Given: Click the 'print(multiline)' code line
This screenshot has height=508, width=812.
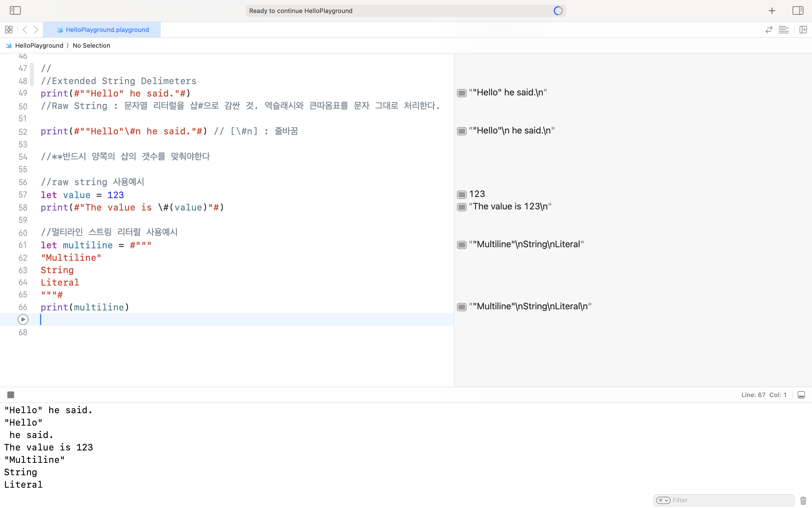Looking at the screenshot, I should pyautogui.click(x=85, y=307).
